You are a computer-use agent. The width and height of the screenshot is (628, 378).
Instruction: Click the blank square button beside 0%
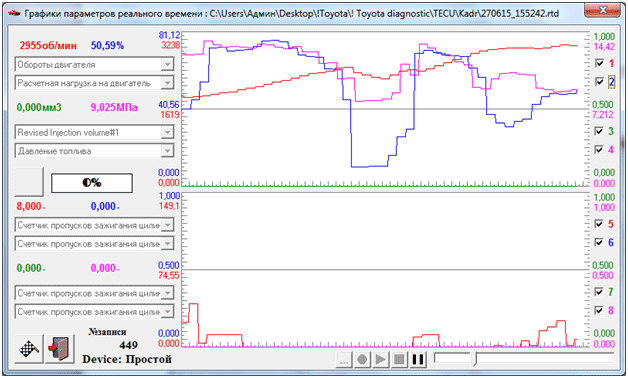(x=29, y=182)
